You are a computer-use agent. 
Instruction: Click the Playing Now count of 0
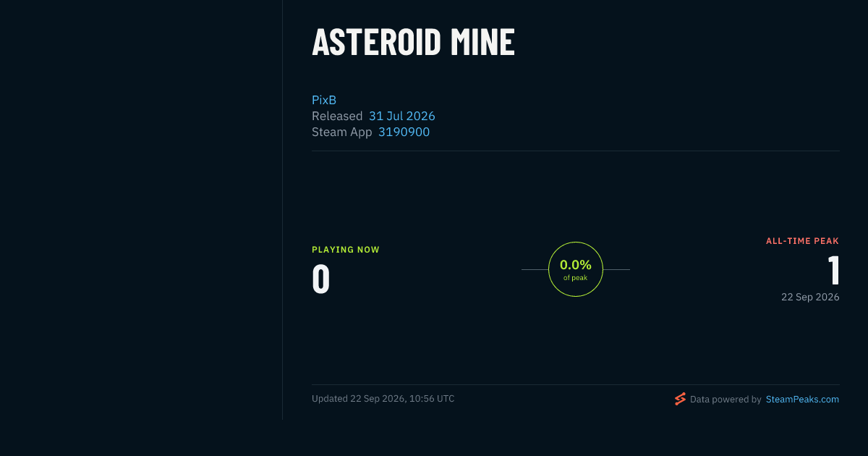321,279
